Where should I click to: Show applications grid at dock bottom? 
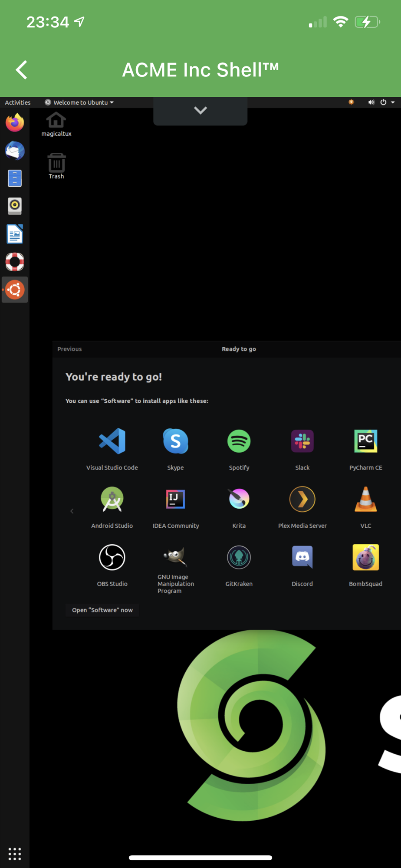(15, 854)
